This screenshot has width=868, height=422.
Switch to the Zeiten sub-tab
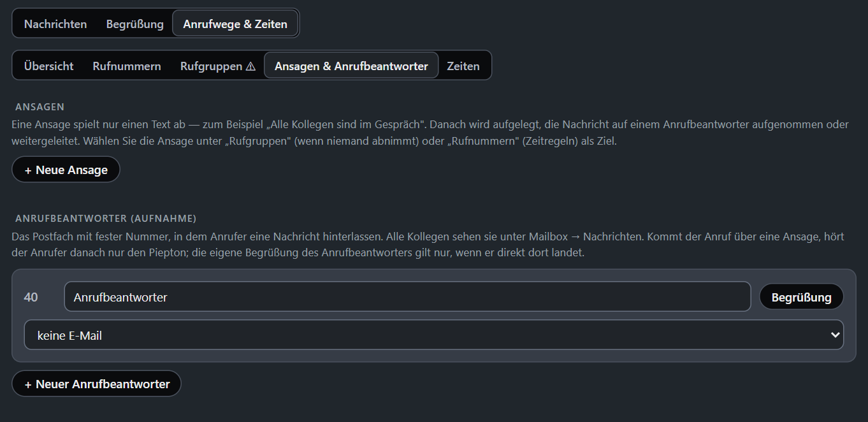tap(463, 66)
